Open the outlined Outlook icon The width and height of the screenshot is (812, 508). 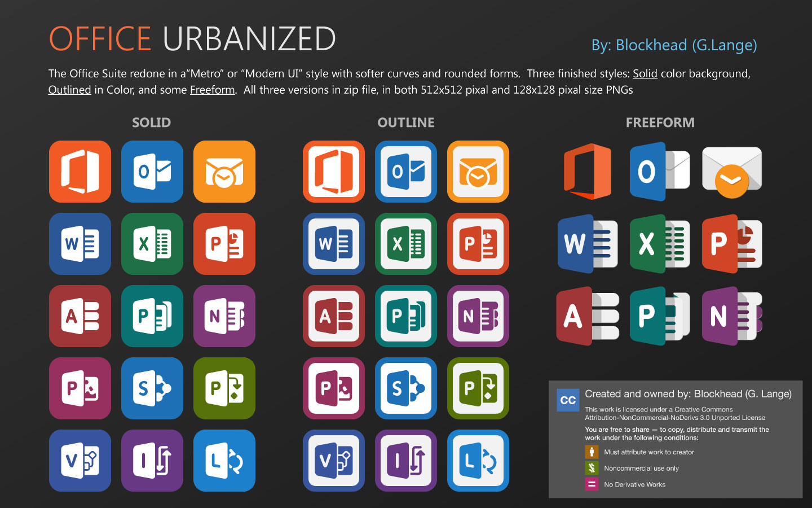[x=406, y=172]
